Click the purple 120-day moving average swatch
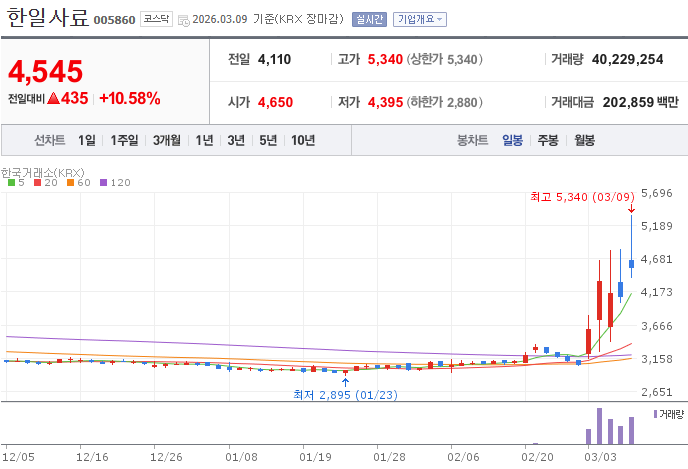 pyautogui.click(x=104, y=183)
